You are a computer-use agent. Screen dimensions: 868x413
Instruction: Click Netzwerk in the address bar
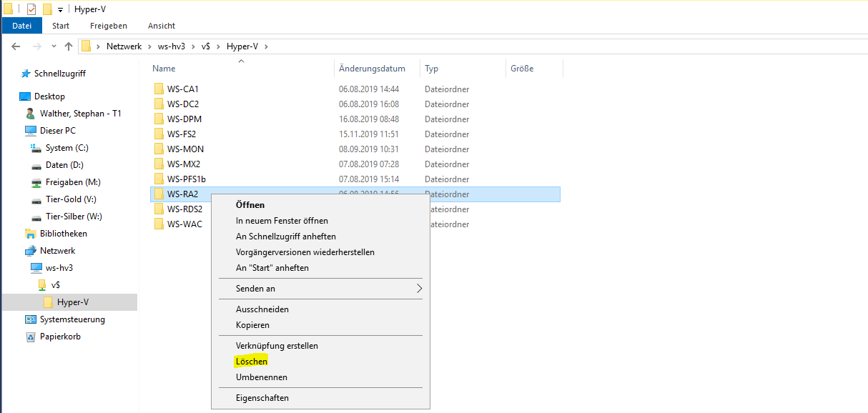(124, 46)
